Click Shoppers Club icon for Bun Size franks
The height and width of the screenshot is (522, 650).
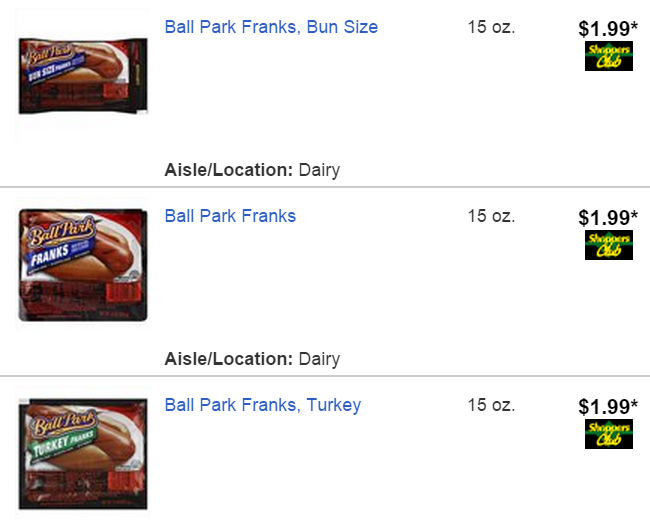tap(608, 56)
